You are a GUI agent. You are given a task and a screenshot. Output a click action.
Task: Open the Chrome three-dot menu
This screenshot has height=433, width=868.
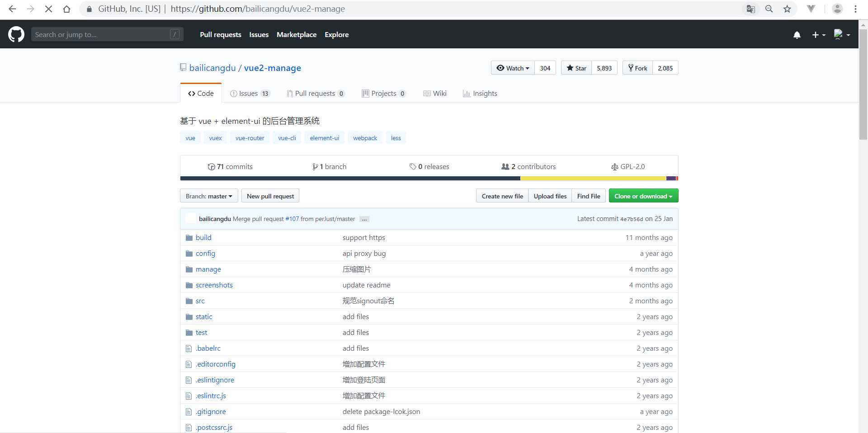pyautogui.click(x=855, y=9)
